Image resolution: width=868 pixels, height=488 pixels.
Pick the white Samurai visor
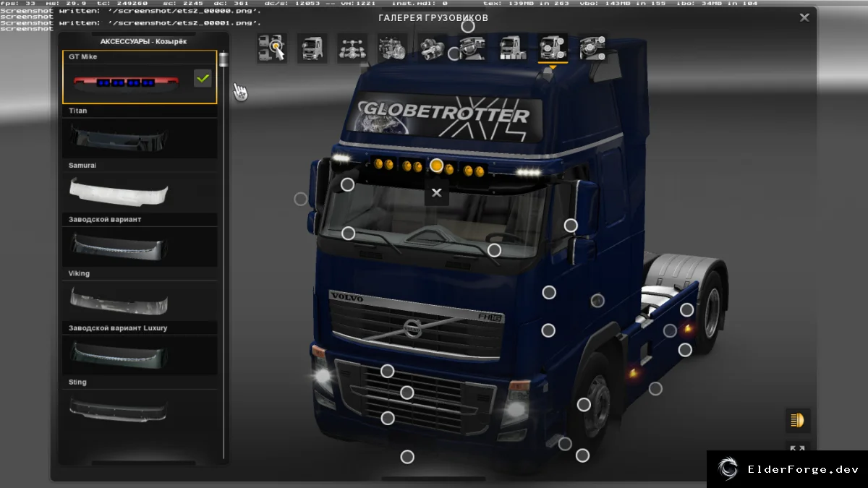[x=140, y=187]
